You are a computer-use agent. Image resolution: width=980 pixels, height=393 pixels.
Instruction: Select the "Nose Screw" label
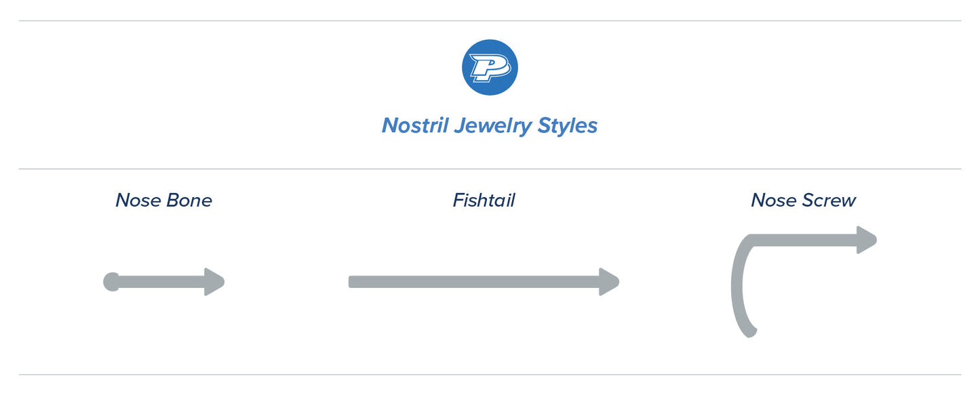click(803, 200)
